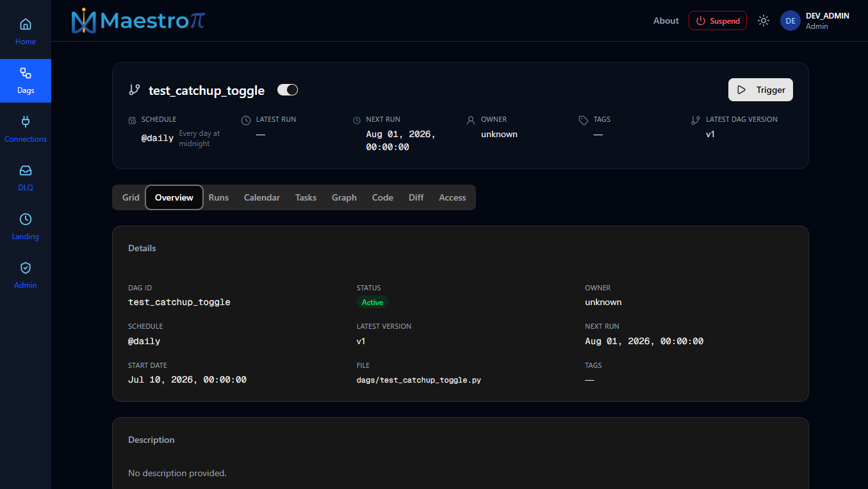Image resolution: width=868 pixels, height=489 pixels.
Task: Click the Active status badge
Action: 372,303
